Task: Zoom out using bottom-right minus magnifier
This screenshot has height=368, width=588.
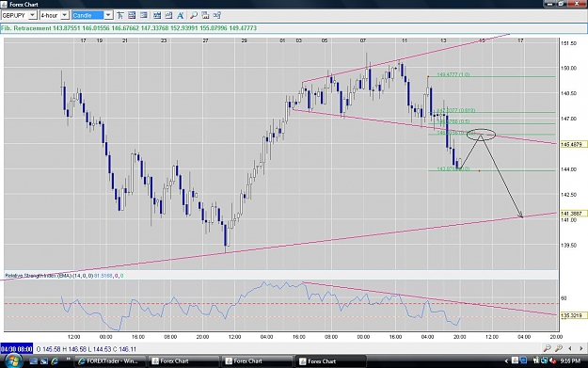Action: point(548,348)
